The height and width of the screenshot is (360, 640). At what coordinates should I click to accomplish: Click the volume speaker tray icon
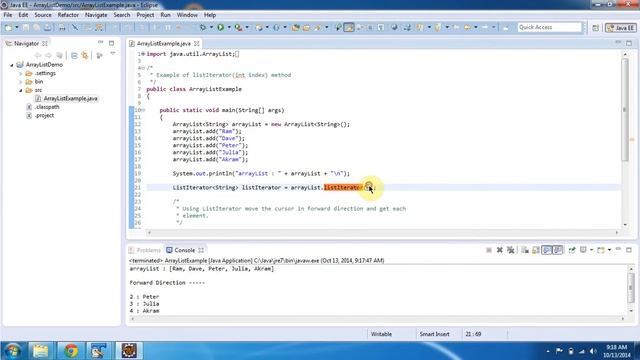593,351
